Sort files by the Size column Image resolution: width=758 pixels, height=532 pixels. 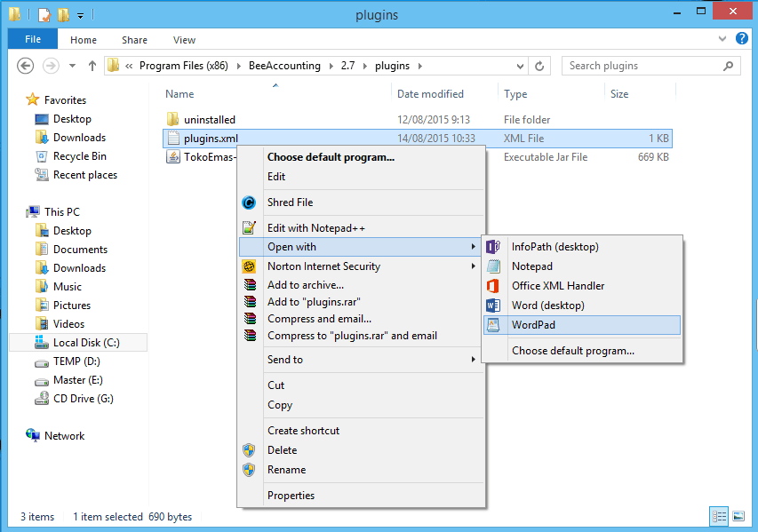[x=619, y=94]
